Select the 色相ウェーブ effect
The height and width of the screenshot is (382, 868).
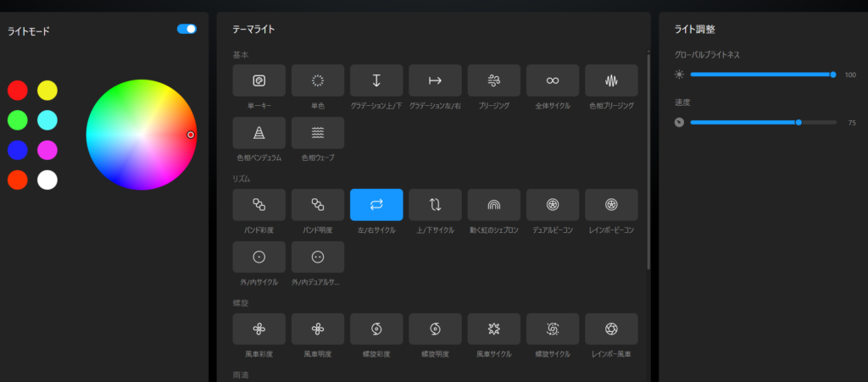318,133
